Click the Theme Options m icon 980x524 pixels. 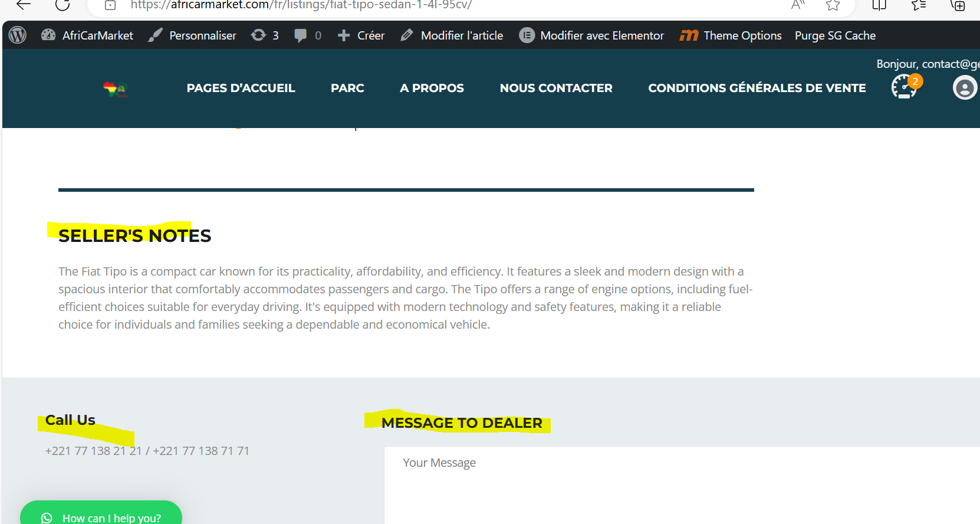[689, 35]
